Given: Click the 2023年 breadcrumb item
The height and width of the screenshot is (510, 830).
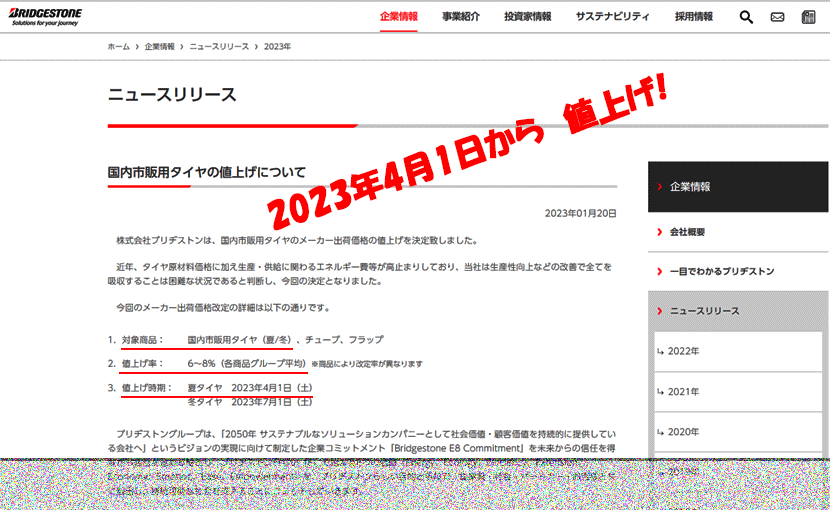Looking at the screenshot, I should pos(277,47).
